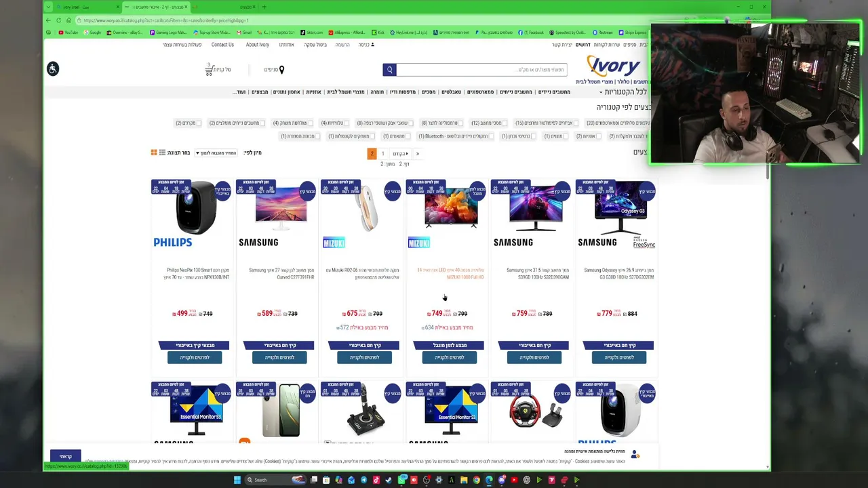Screen dimensions: 868x488
Task: Open the Contact Us link
Action: click(x=222, y=45)
